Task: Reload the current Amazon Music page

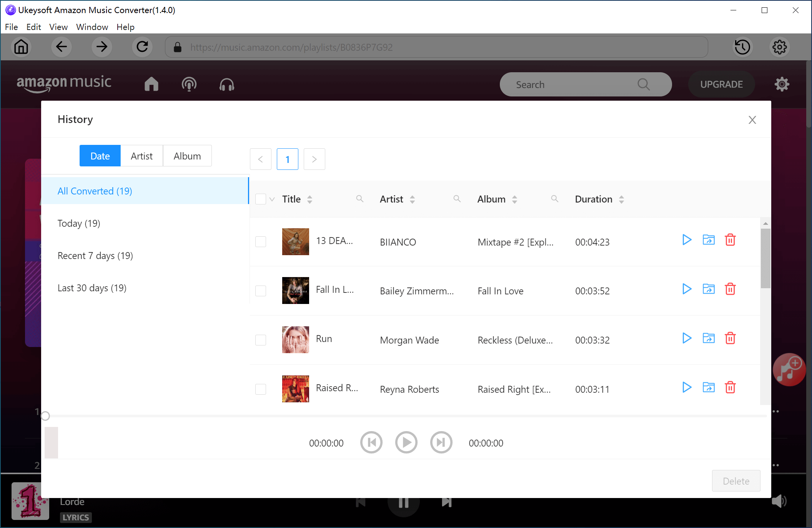Action: 142,47
